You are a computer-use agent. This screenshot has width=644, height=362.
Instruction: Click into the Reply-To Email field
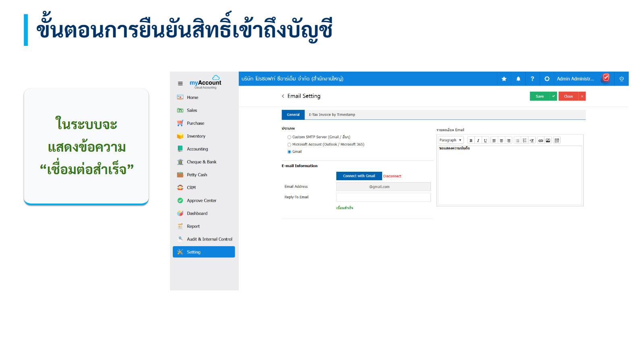click(383, 197)
